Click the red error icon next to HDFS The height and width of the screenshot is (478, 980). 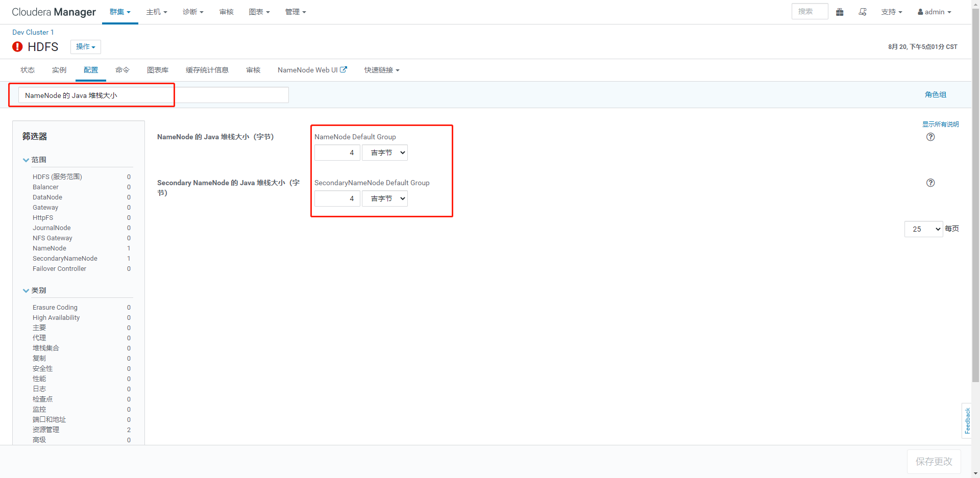pos(17,46)
